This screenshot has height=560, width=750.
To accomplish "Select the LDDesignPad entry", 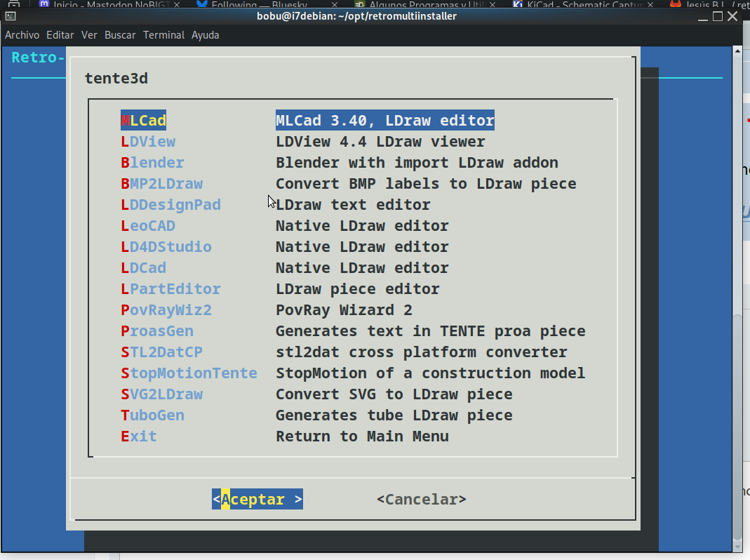I will 170,205.
